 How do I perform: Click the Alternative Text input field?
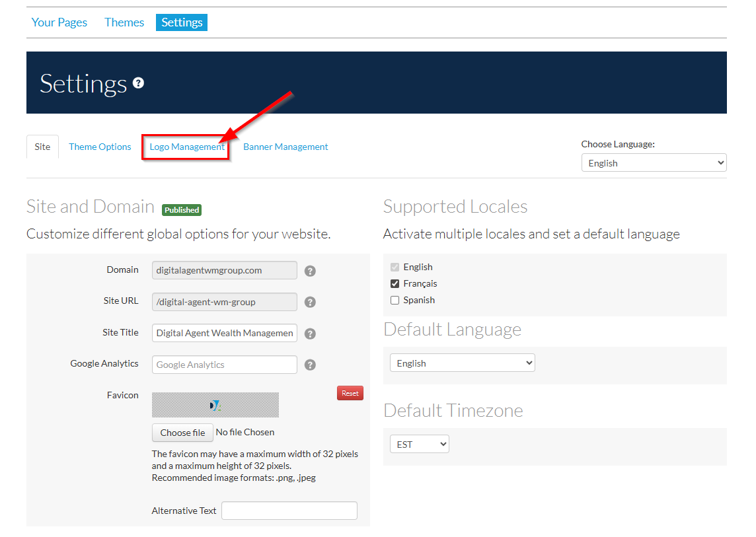[x=289, y=511]
